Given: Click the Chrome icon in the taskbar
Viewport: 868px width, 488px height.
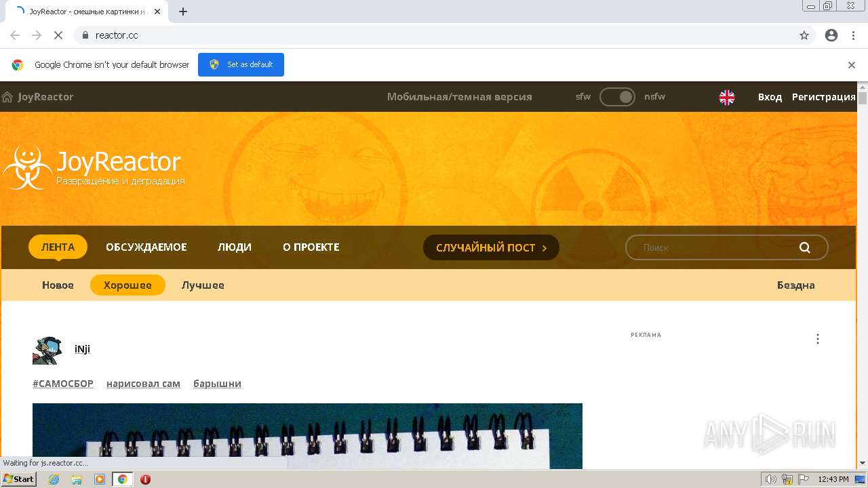Looking at the screenshot, I should (123, 479).
